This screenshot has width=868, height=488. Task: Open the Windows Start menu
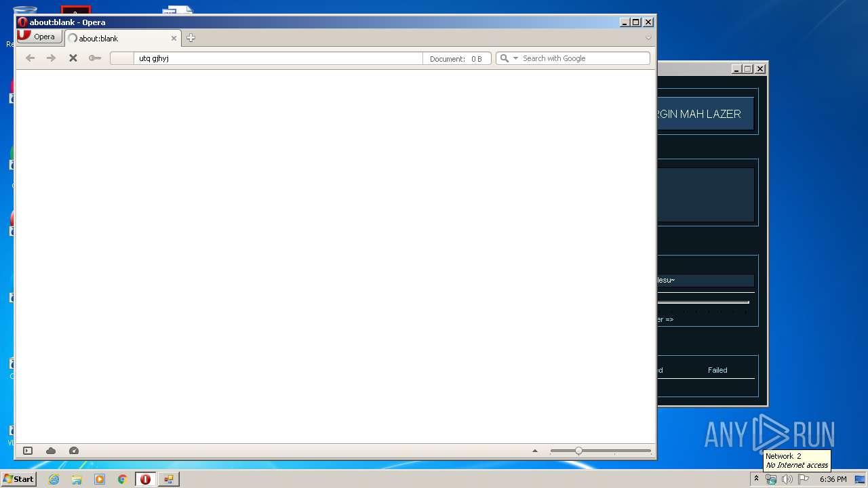[x=19, y=479]
